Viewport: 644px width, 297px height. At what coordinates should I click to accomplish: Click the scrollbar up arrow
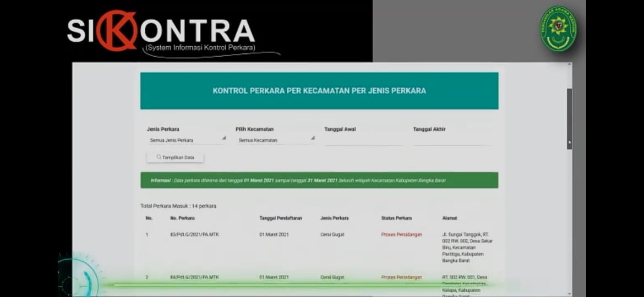coord(569,64)
